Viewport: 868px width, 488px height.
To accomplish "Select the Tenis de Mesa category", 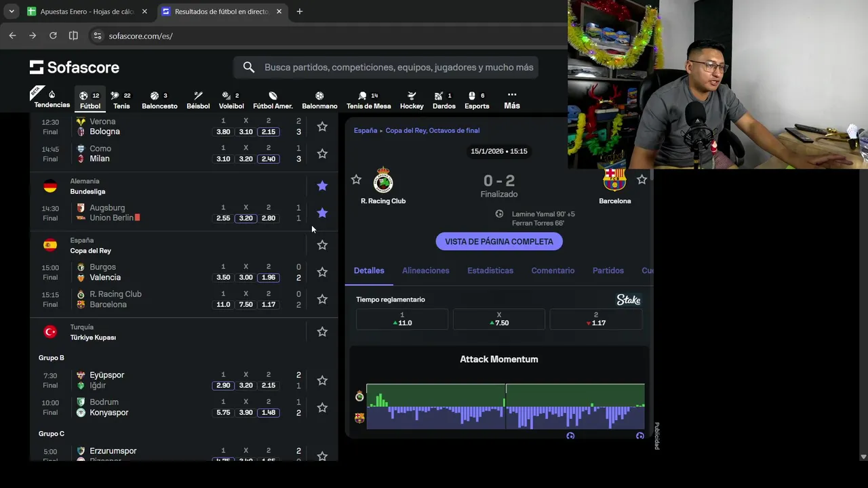I will click(x=369, y=100).
